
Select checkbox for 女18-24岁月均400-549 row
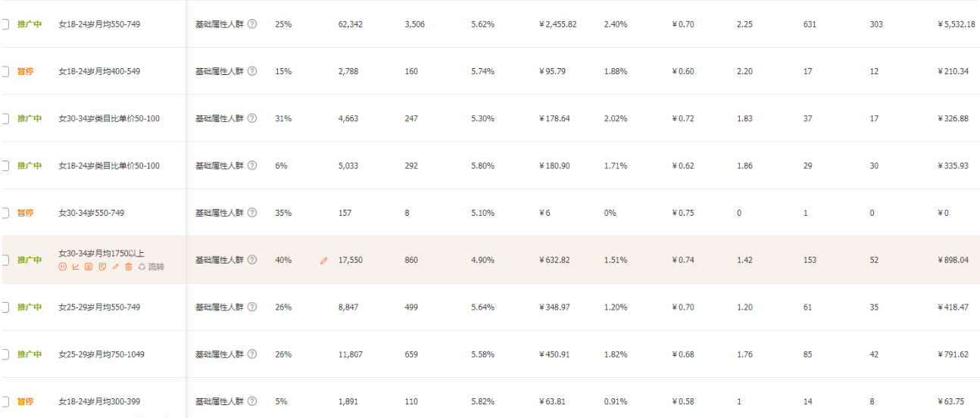click(4, 71)
